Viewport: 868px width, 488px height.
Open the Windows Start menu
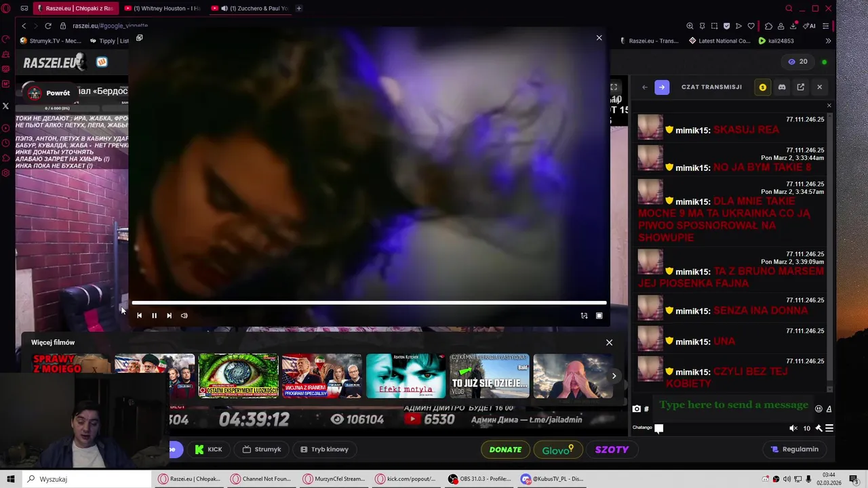coord(11,479)
